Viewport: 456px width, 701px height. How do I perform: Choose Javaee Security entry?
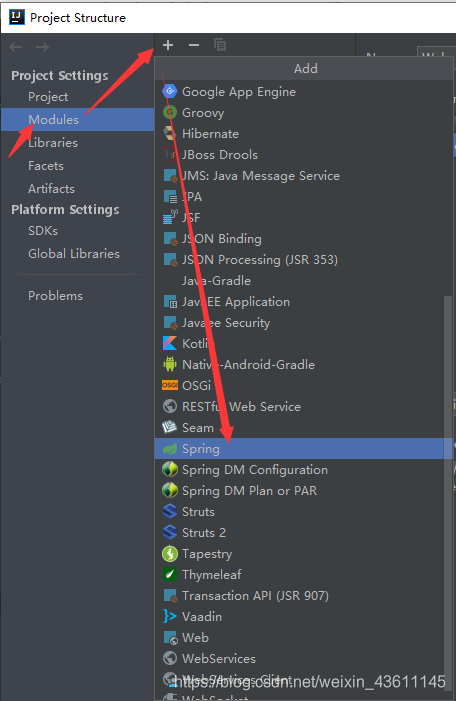226,323
